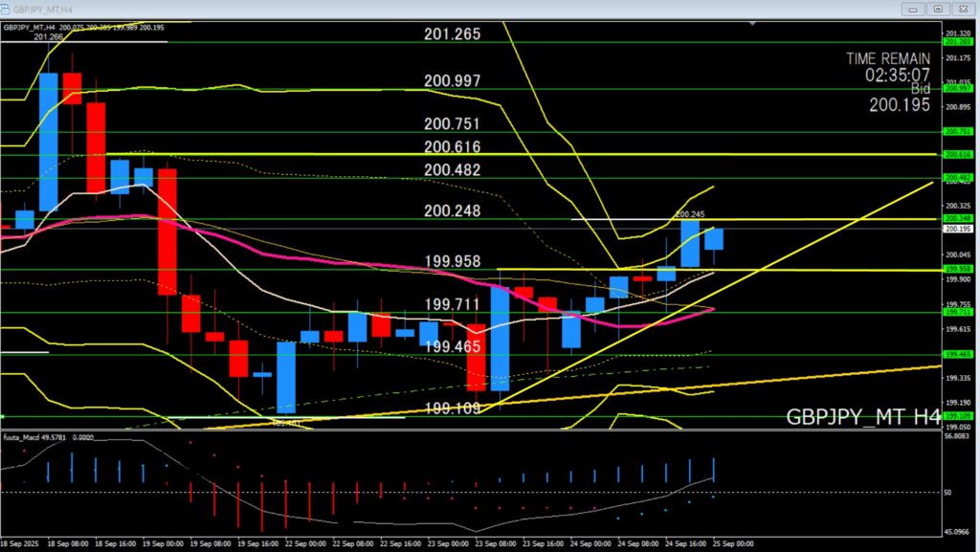
Task: Click the green 200.616 price axis tag
Action: tap(958, 154)
